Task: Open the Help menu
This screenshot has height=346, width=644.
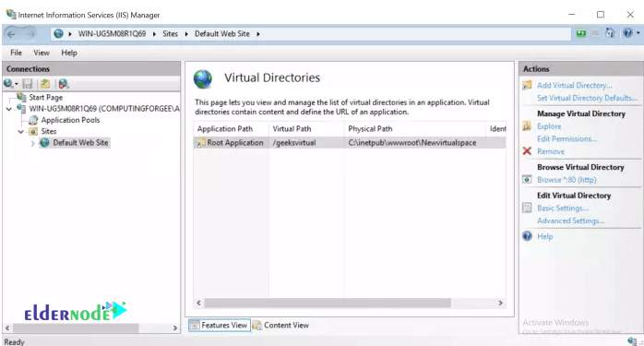Action: 69,53
